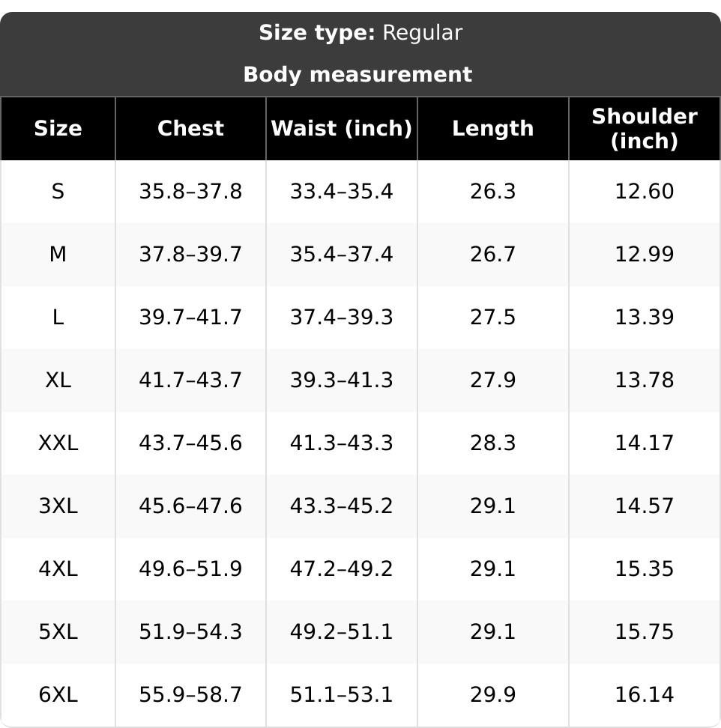Select length value 28.3 in XXL row
Viewport: 721px width, 728px height.
tap(493, 443)
